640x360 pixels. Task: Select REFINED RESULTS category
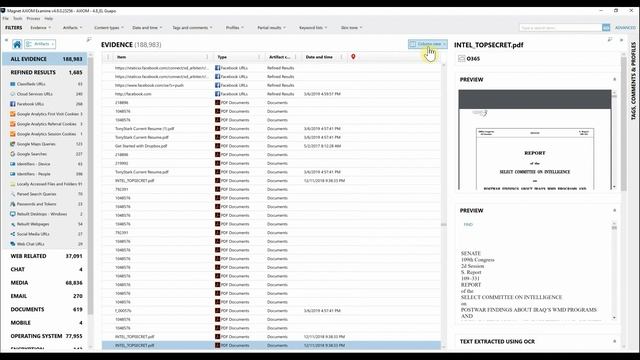coord(45,72)
